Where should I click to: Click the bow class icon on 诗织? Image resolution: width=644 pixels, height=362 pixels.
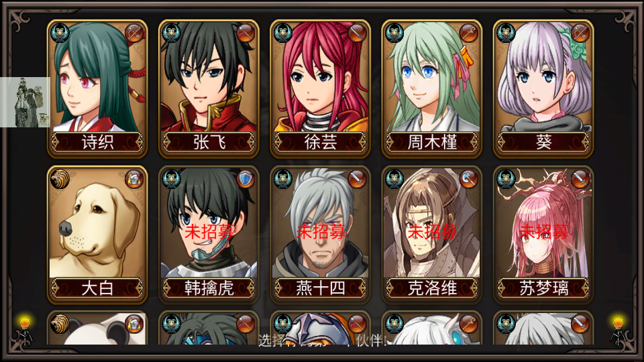coord(134,34)
